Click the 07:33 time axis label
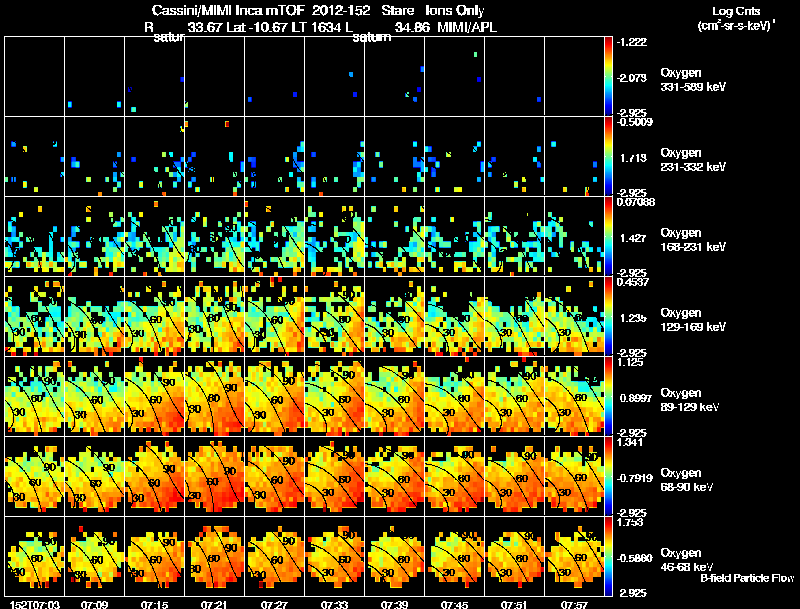The height and width of the screenshot is (609, 800). pyautogui.click(x=334, y=604)
